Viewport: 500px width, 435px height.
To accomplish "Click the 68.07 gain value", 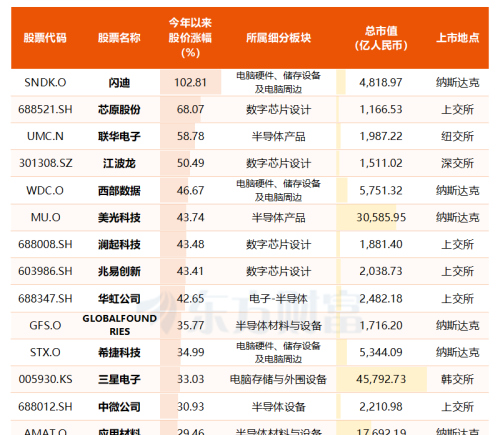I will point(190,109).
